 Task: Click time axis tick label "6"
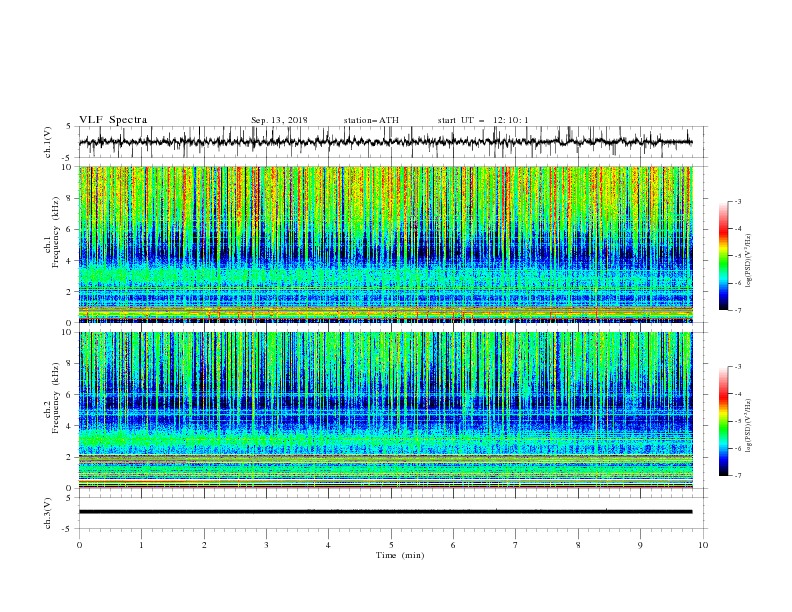453,545
